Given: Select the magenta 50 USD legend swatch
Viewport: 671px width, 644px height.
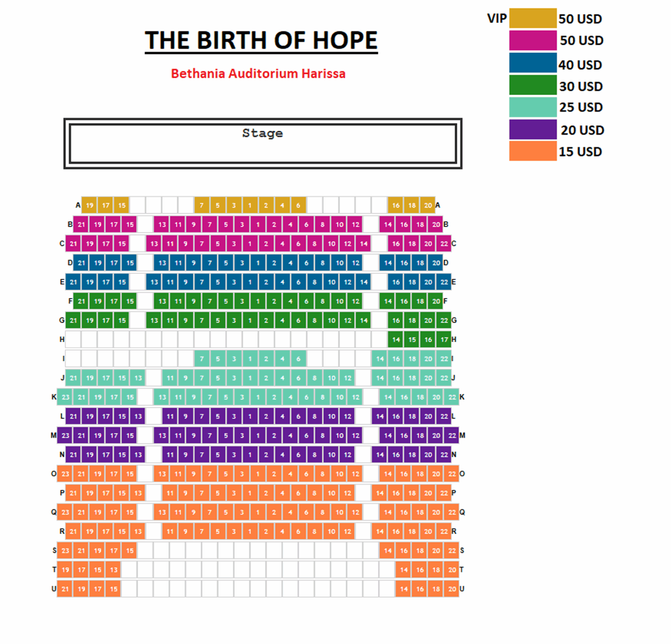Looking at the screenshot, I should click(x=532, y=40).
